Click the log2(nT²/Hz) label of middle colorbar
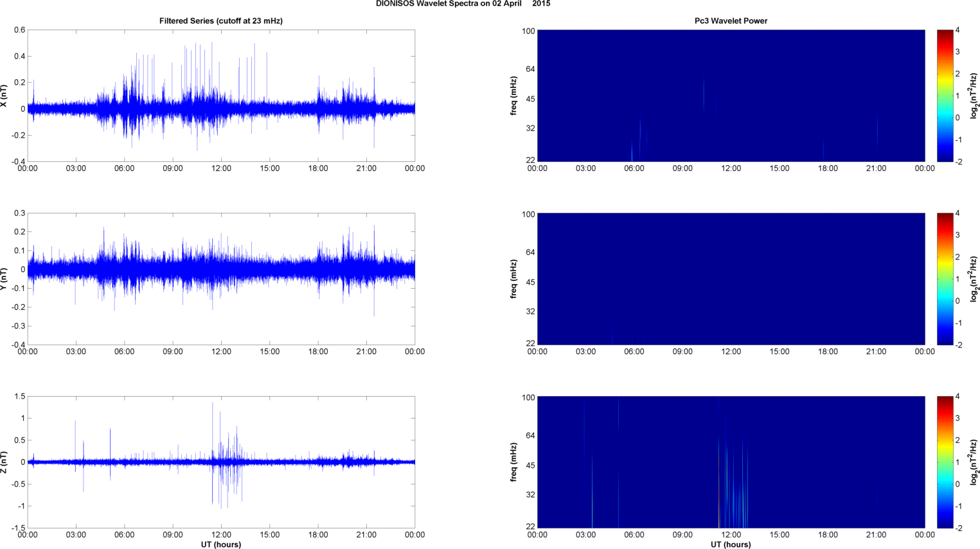The width and height of the screenshot is (980, 549). click(x=974, y=279)
